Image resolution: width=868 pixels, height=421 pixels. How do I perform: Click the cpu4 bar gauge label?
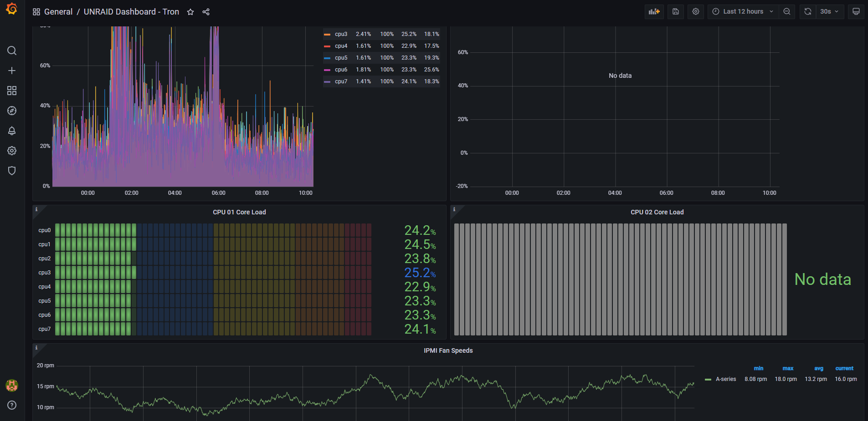[45, 287]
